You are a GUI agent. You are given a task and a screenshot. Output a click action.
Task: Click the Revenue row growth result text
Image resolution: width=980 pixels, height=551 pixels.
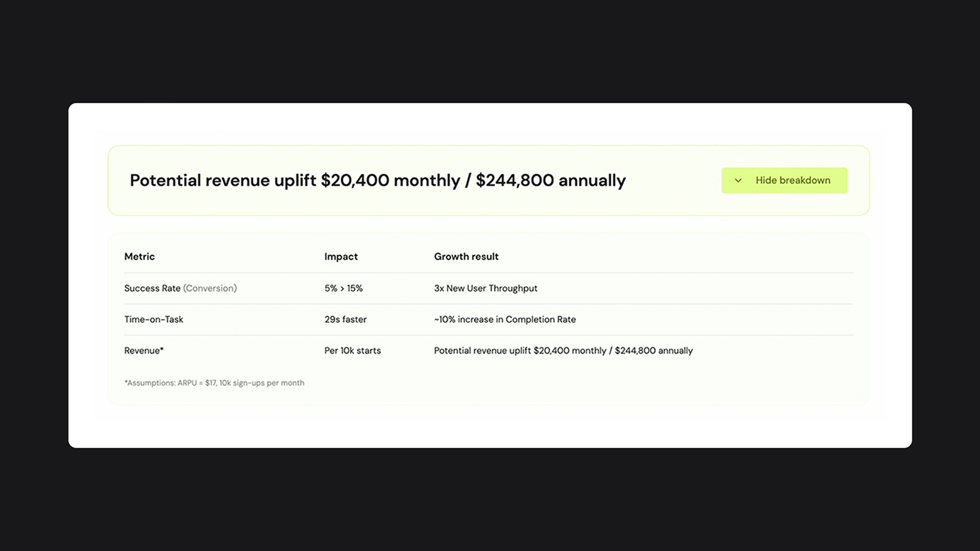563,350
